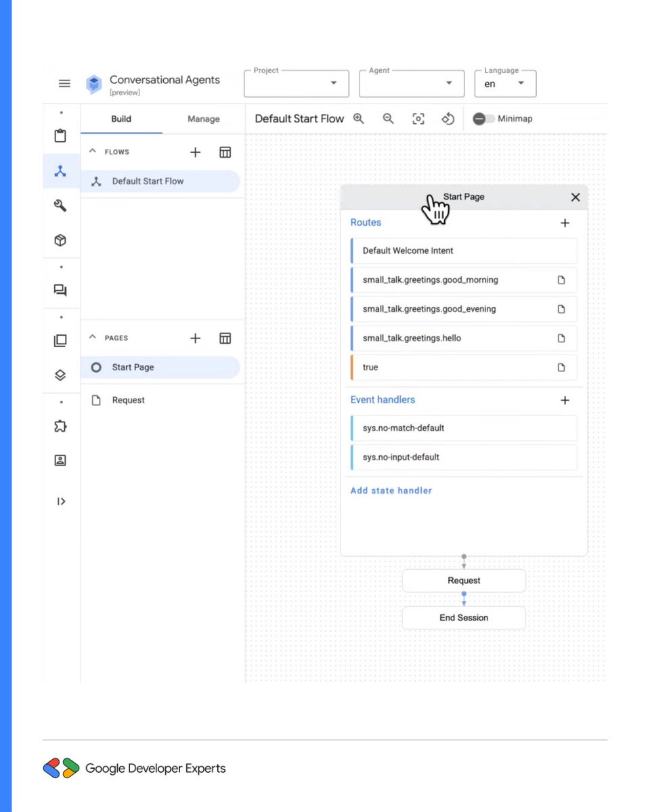Screen dimensions: 650x812
Task: Open the clipboard icon in left sidebar
Action: coord(60,136)
